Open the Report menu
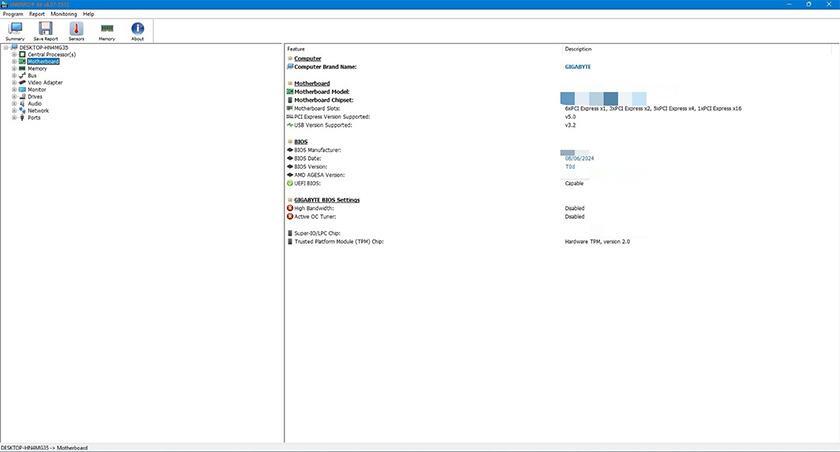This screenshot has height=452, width=840. 37,14
